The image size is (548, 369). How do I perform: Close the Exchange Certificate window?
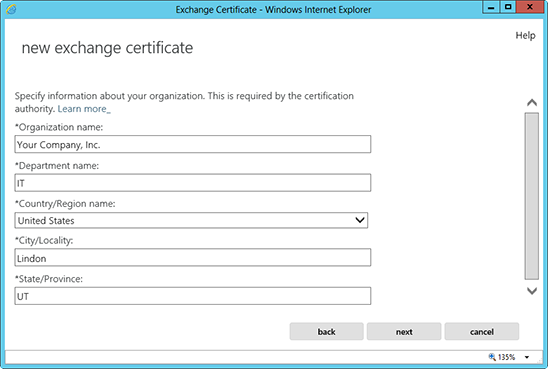click(530, 7)
